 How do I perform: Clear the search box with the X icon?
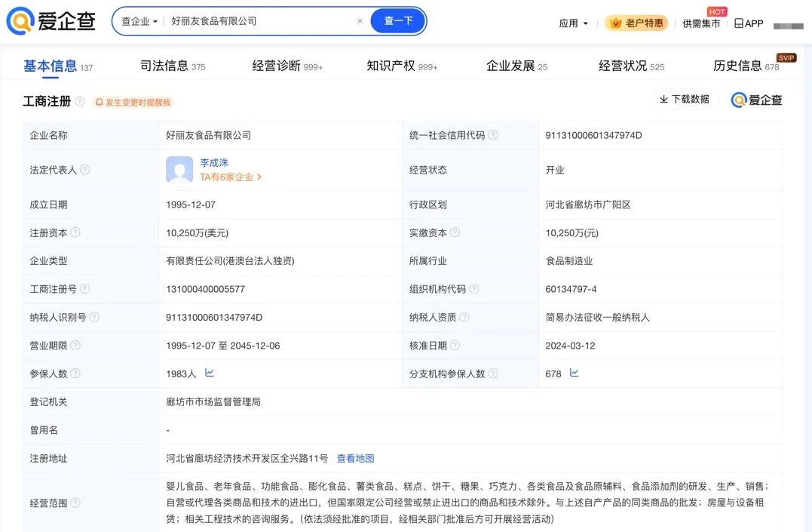360,21
